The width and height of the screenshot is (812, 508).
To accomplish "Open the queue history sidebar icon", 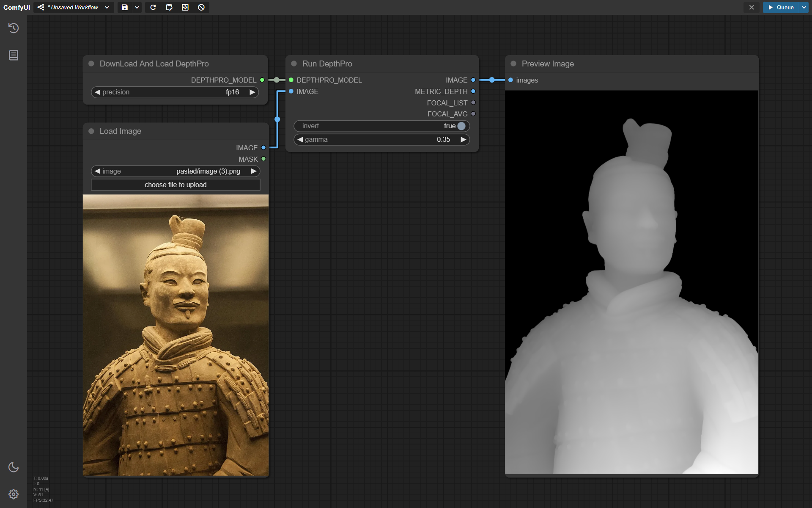I will click(14, 28).
